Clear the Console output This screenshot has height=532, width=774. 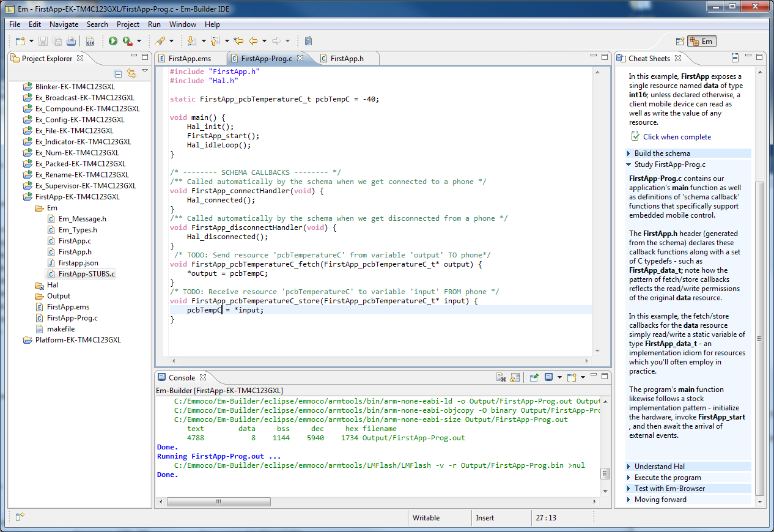click(501, 377)
